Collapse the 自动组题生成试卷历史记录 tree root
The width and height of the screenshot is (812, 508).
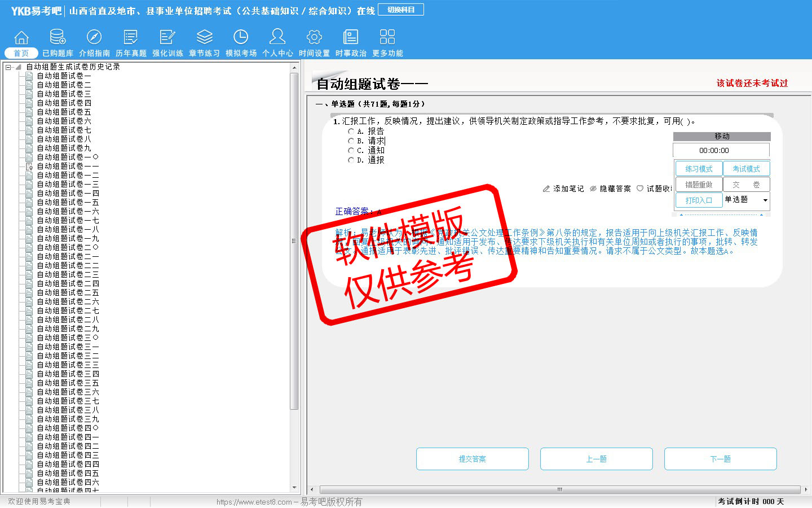pos(8,67)
